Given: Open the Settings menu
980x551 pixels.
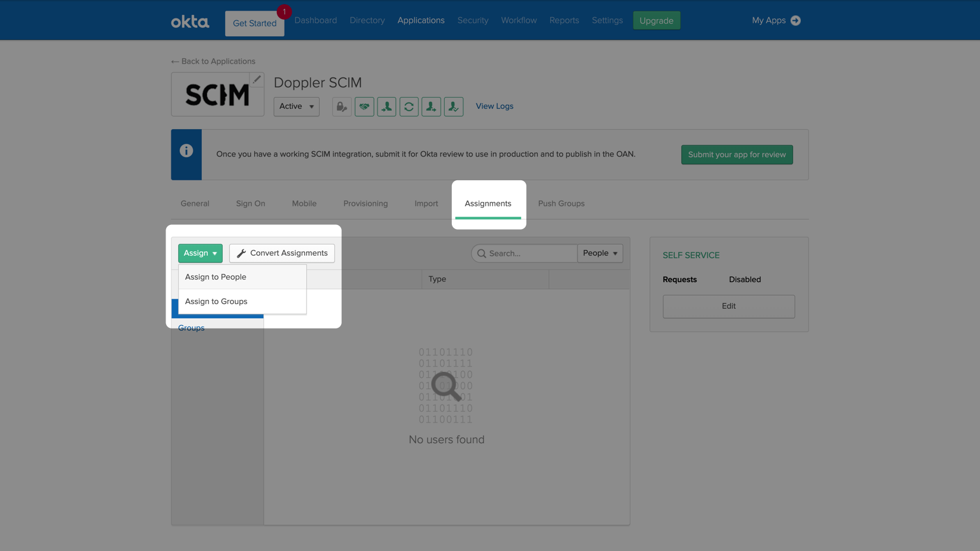Looking at the screenshot, I should [x=607, y=20].
